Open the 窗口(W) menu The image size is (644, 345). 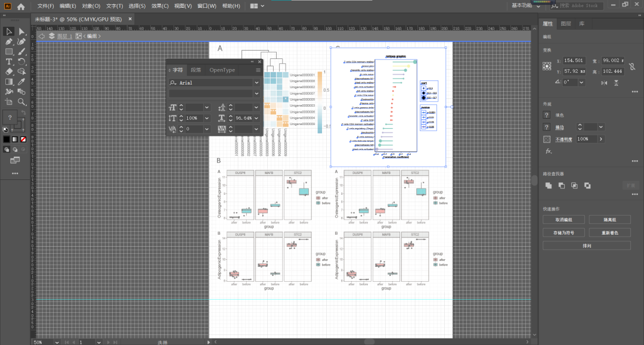point(206,6)
